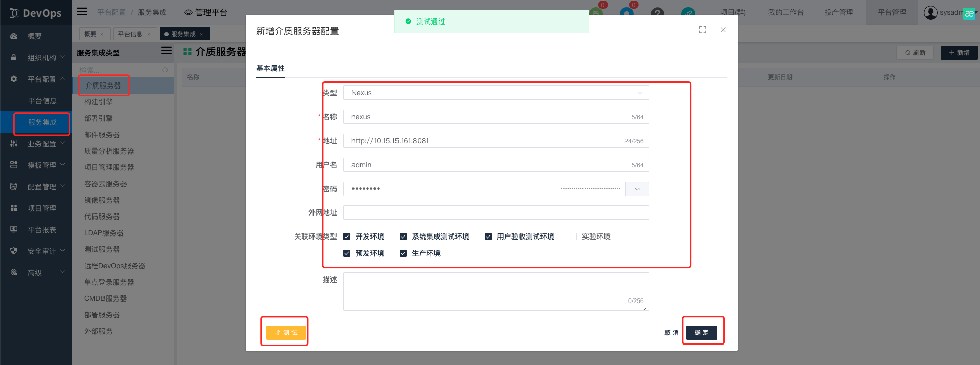The height and width of the screenshot is (365, 980).
Task: Uncheck the 系统集成测试环境 checkbox
Action: [403, 237]
